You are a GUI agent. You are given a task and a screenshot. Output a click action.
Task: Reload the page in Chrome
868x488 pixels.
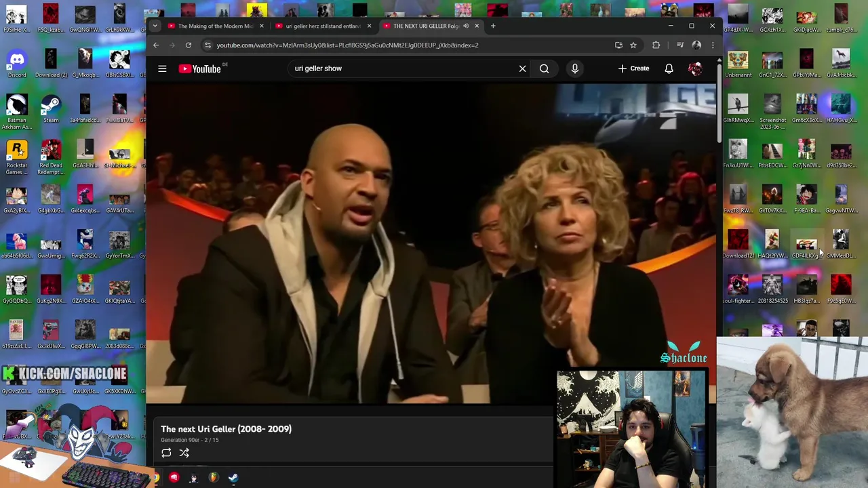click(188, 45)
